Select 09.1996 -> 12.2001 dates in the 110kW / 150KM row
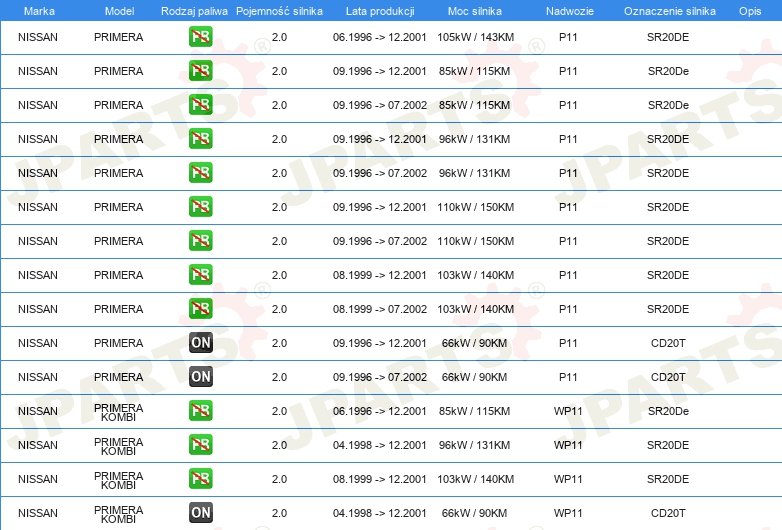Screen dimensions: 782x530 tap(380, 207)
